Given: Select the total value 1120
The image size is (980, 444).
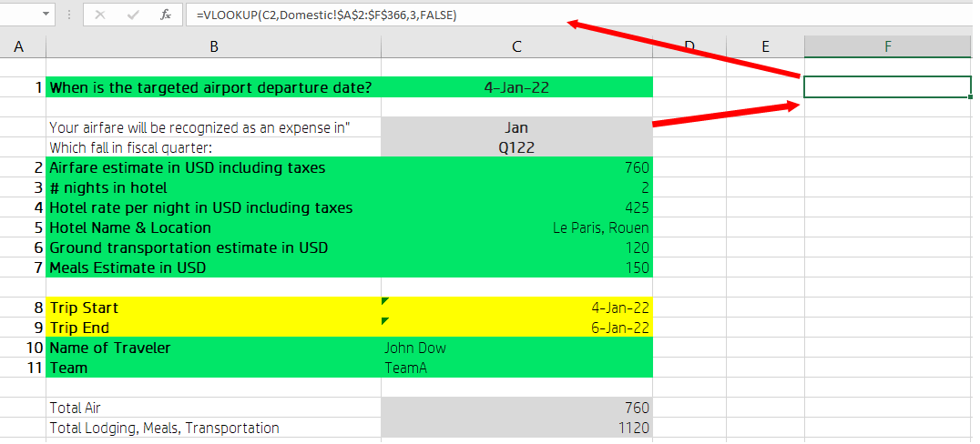Looking at the screenshot, I should 517,428.
